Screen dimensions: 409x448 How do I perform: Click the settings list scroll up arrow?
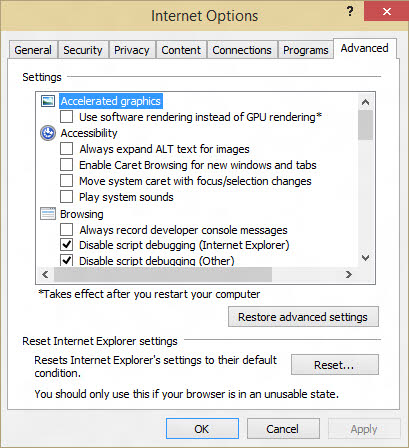click(365, 102)
